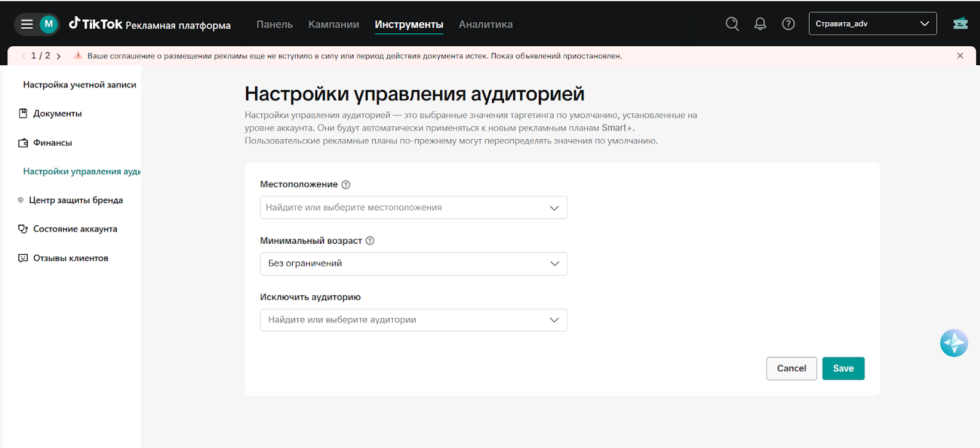Click the search magnifier icon
The height and width of the screenshot is (448, 980).
pyautogui.click(x=732, y=24)
